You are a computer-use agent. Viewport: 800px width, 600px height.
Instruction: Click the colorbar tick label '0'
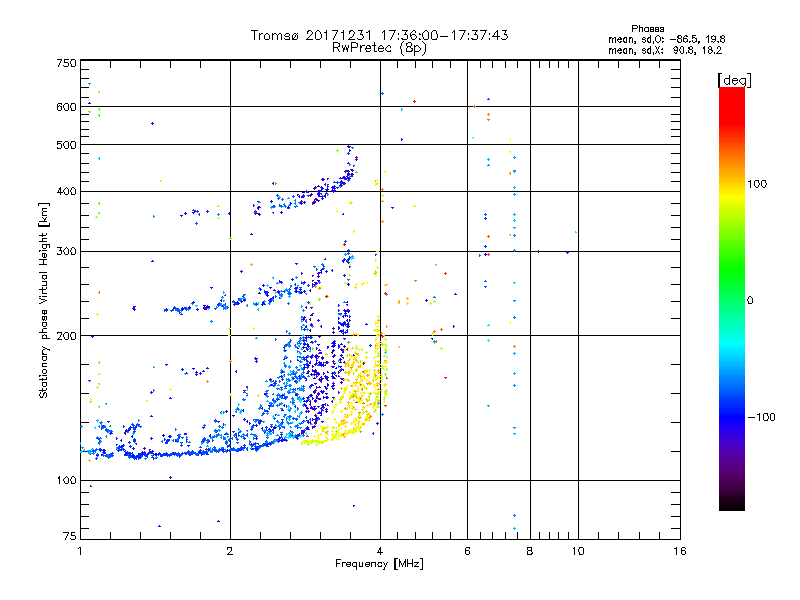(750, 301)
